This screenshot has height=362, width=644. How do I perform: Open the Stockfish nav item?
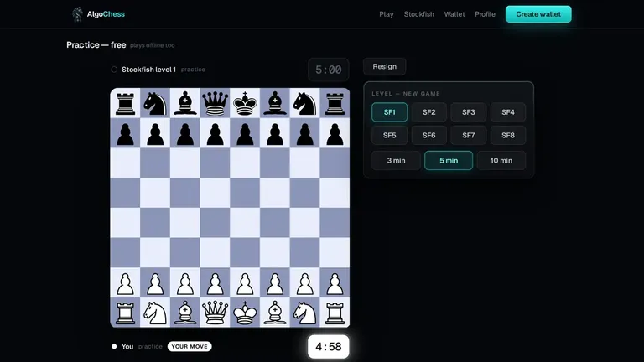419,14
